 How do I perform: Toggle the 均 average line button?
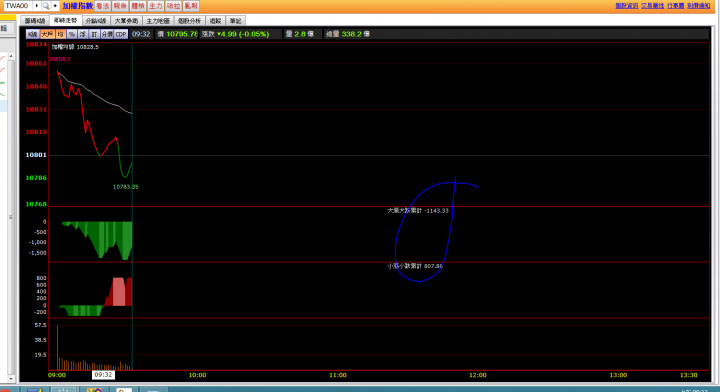[x=61, y=34]
